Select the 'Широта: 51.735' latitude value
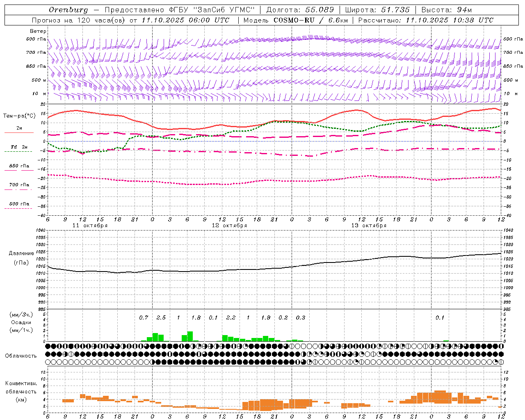 [377, 10]
